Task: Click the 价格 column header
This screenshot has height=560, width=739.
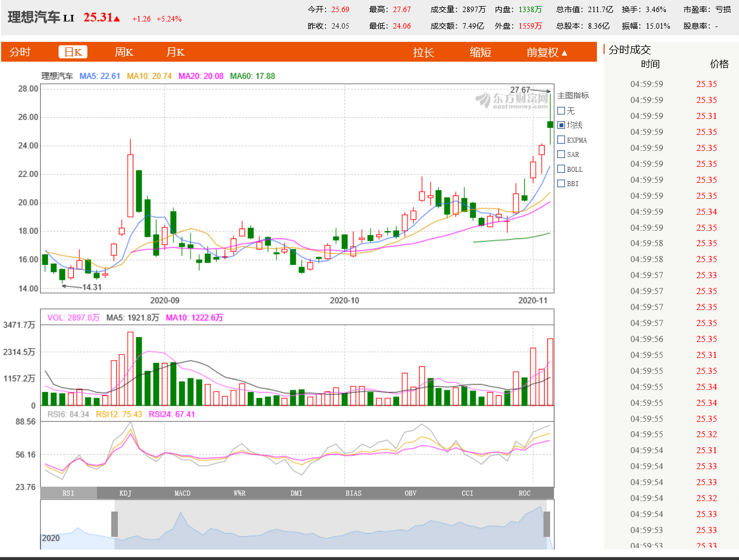Action: tap(719, 64)
